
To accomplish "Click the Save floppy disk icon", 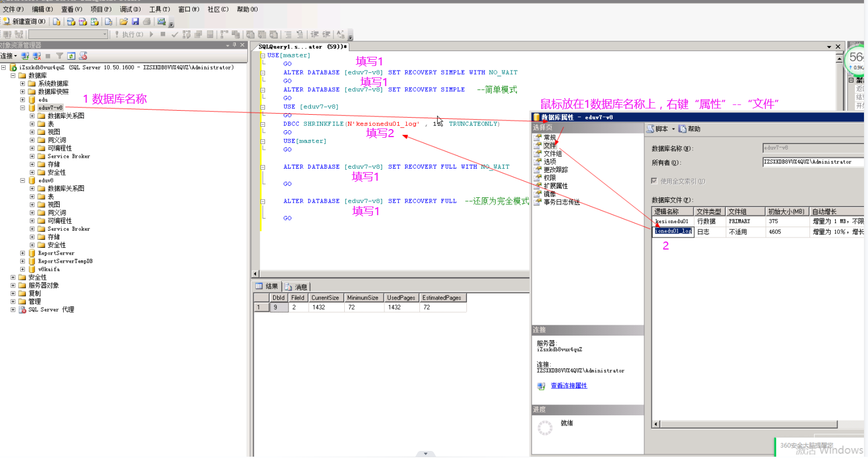I will 135,22.
